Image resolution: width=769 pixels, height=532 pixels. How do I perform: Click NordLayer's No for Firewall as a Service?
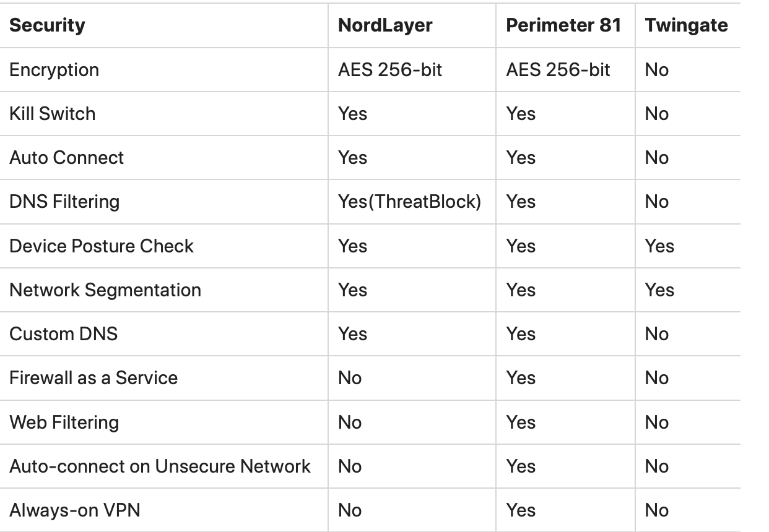[350, 378]
